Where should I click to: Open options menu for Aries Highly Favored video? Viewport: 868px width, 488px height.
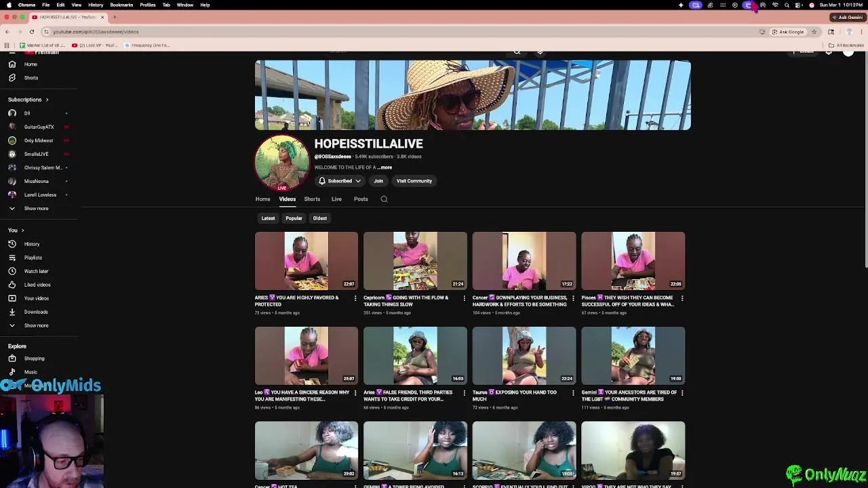[355, 298]
